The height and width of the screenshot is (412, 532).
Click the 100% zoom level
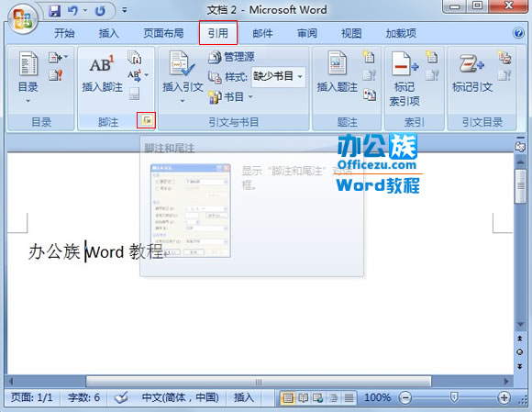pyautogui.click(x=377, y=397)
